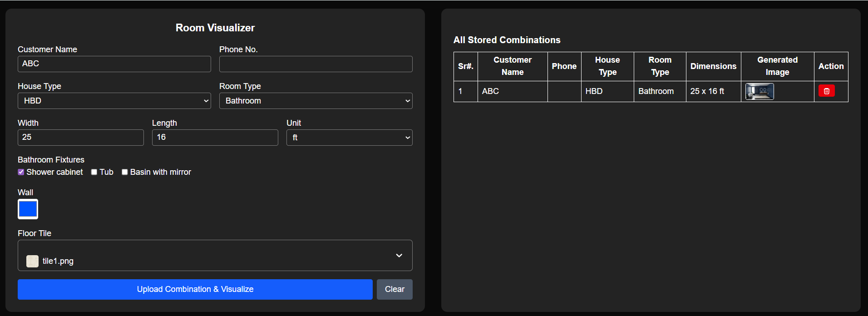Image resolution: width=868 pixels, height=316 pixels.
Task: Open the Unit dropdown showing ft
Action: (349, 138)
